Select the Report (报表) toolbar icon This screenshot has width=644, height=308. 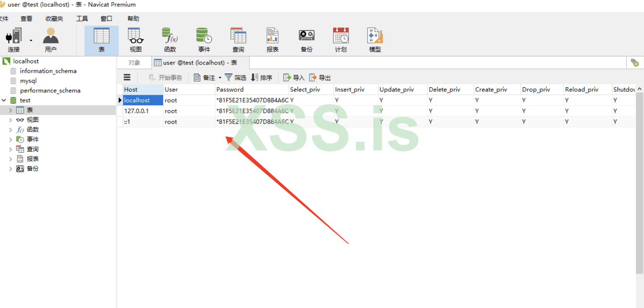click(272, 40)
